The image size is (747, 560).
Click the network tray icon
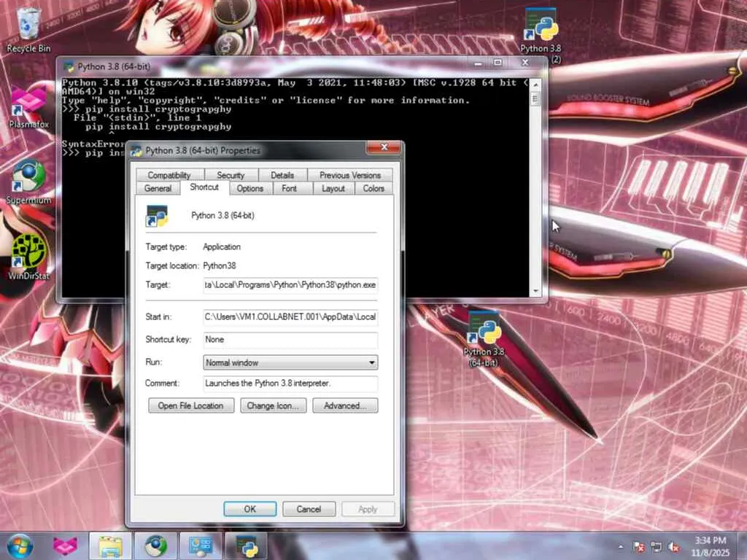coord(657,547)
